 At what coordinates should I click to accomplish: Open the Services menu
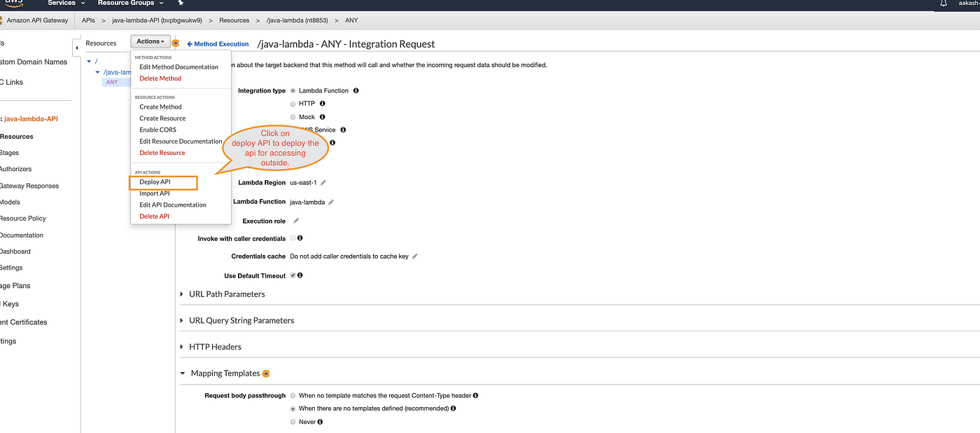coord(60,4)
